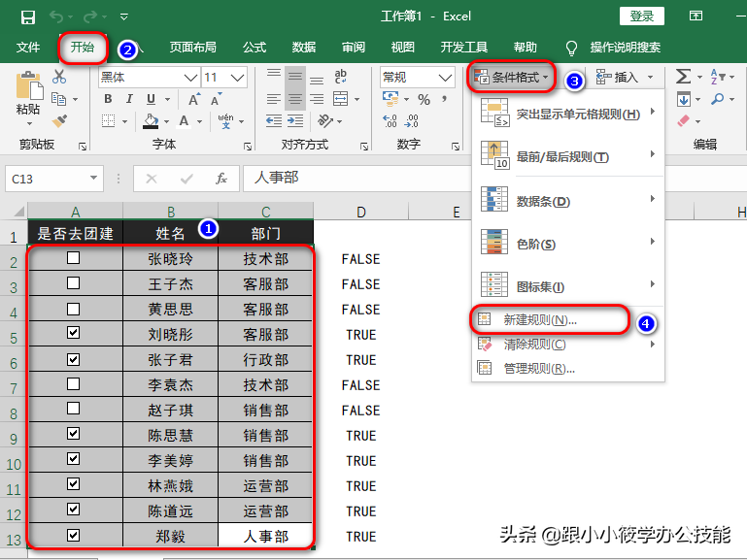The height and width of the screenshot is (560, 747).
Task: Click the Merge and Center icon
Action: click(x=341, y=99)
